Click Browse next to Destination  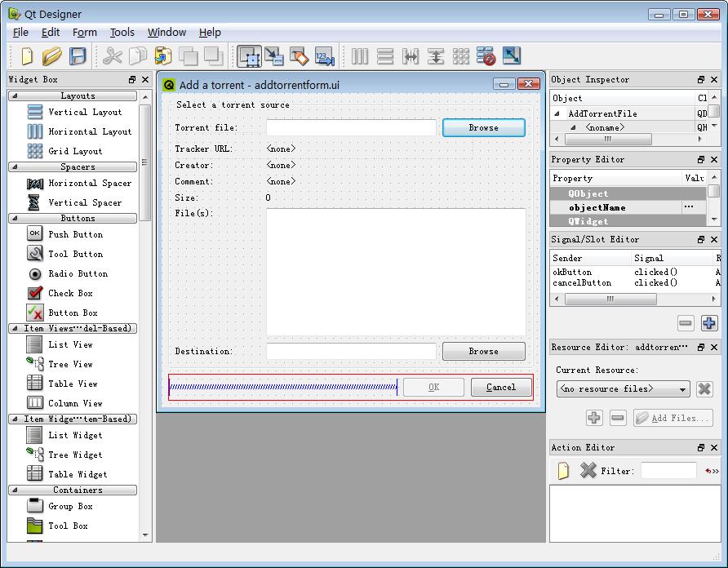pyautogui.click(x=484, y=351)
